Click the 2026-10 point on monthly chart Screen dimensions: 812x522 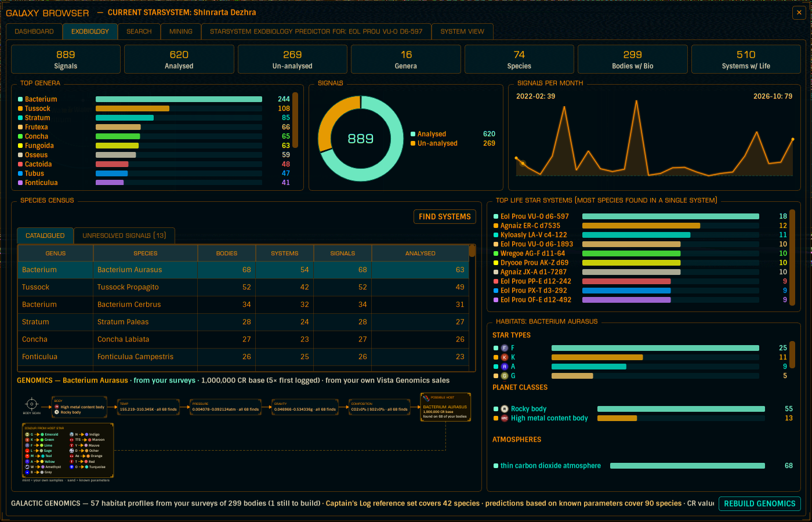(x=793, y=139)
